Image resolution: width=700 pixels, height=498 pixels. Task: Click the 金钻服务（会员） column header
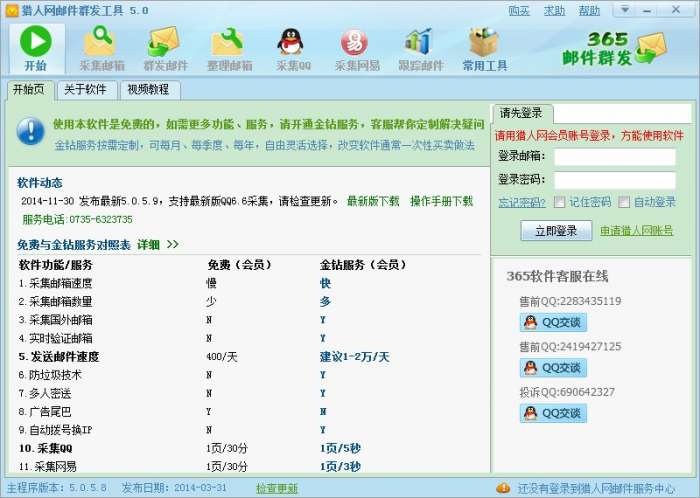coord(362,265)
